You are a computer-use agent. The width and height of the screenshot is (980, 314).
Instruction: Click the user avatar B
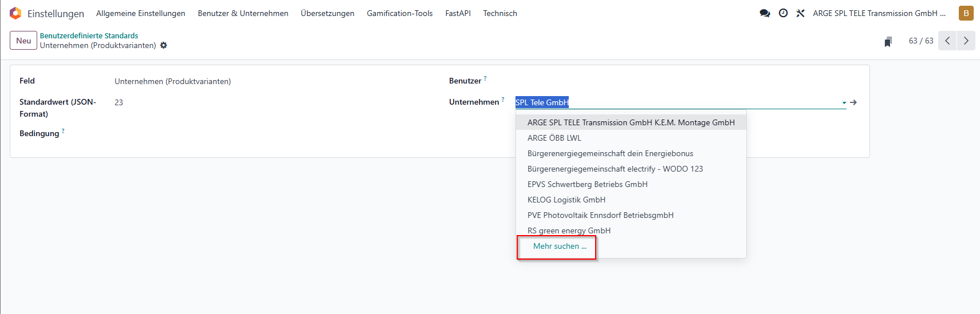click(966, 13)
